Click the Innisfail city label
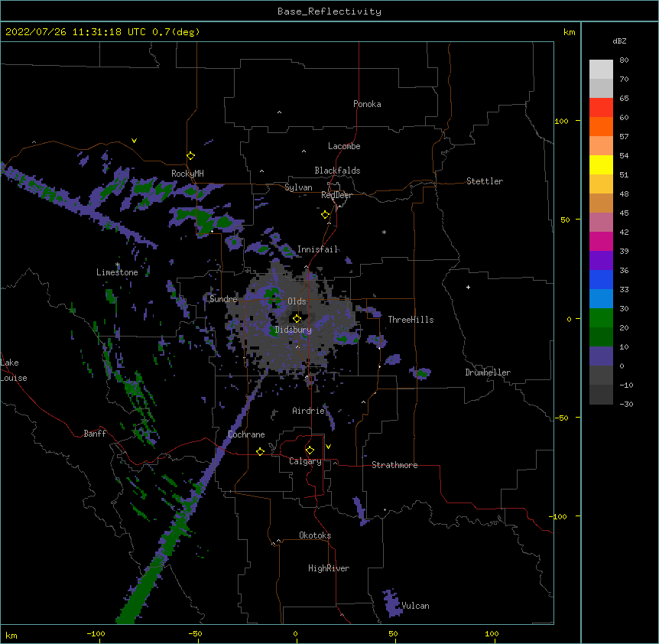The width and height of the screenshot is (659, 644). point(317,249)
